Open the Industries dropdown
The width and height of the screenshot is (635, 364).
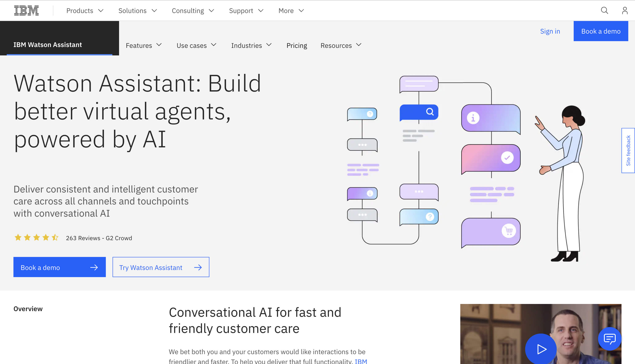point(252,45)
